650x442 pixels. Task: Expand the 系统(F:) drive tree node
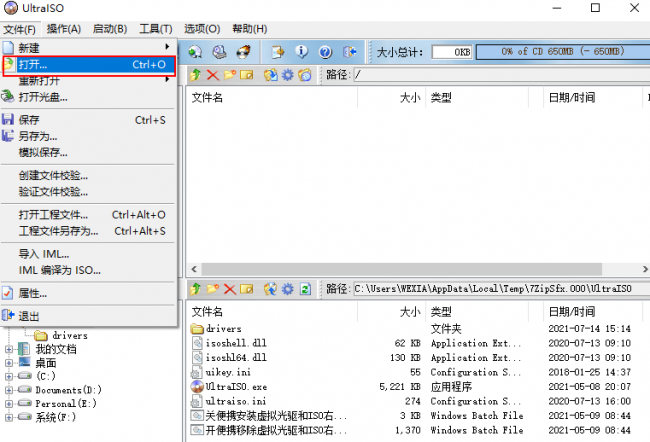[x=8, y=417]
